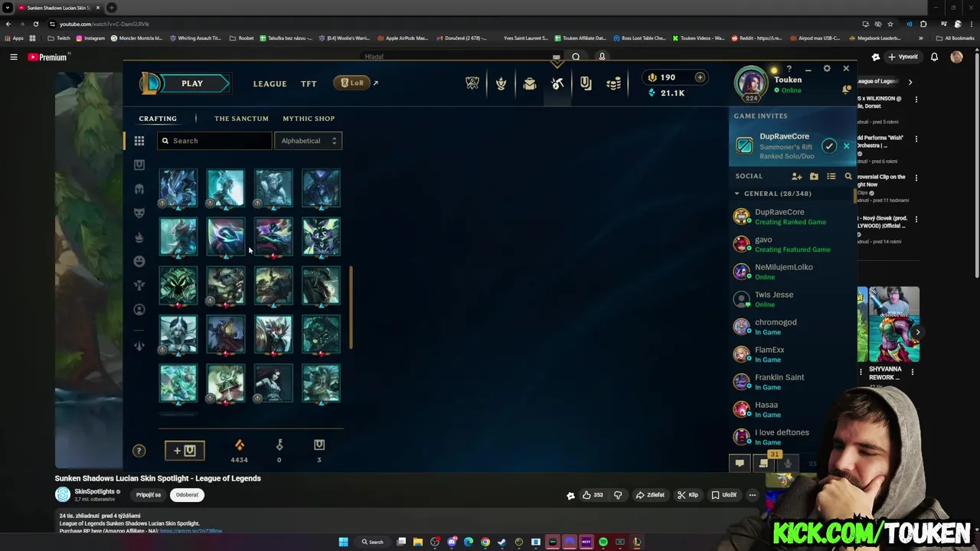Filter loot by Little Legends flame icon

[x=139, y=237]
